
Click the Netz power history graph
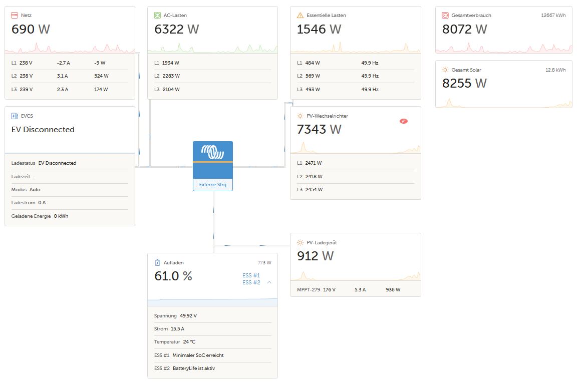click(70, 48)
